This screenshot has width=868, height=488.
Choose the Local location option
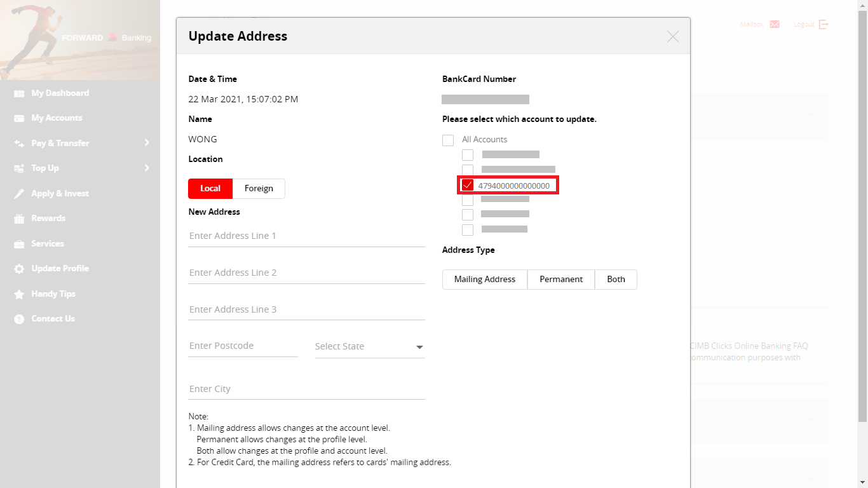point(210,189)
